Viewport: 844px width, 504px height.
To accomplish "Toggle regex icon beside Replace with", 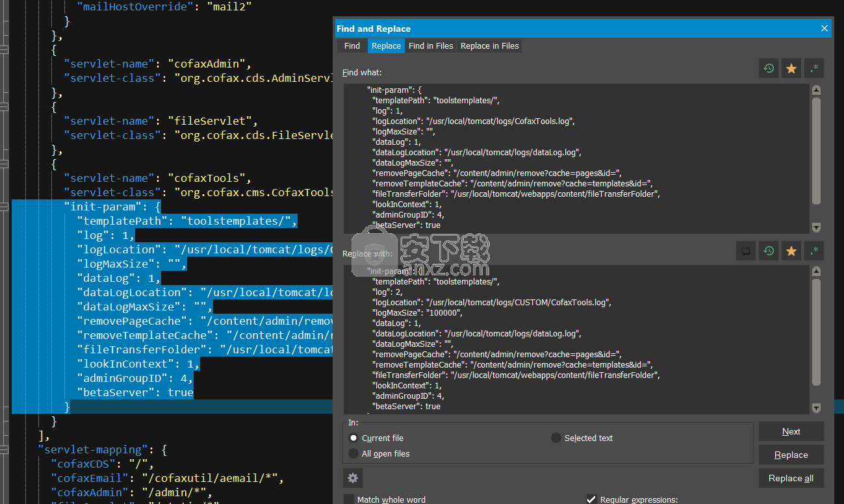I will pyautogui.click(x=814, y=251).
